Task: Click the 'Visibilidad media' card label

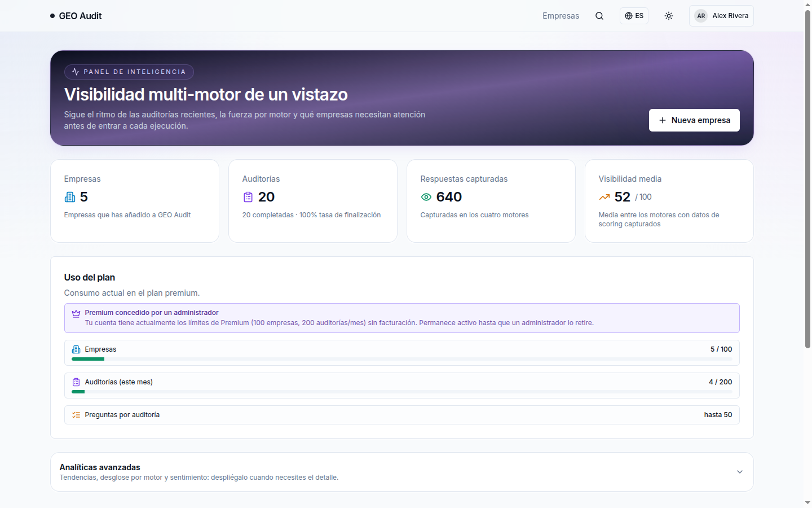Action: [630, 179]
